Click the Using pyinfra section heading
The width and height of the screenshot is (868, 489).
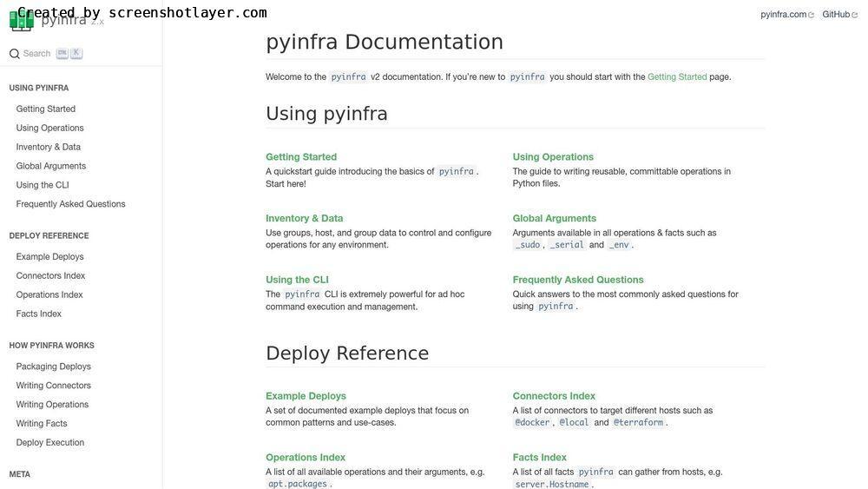tap(326, 114)
